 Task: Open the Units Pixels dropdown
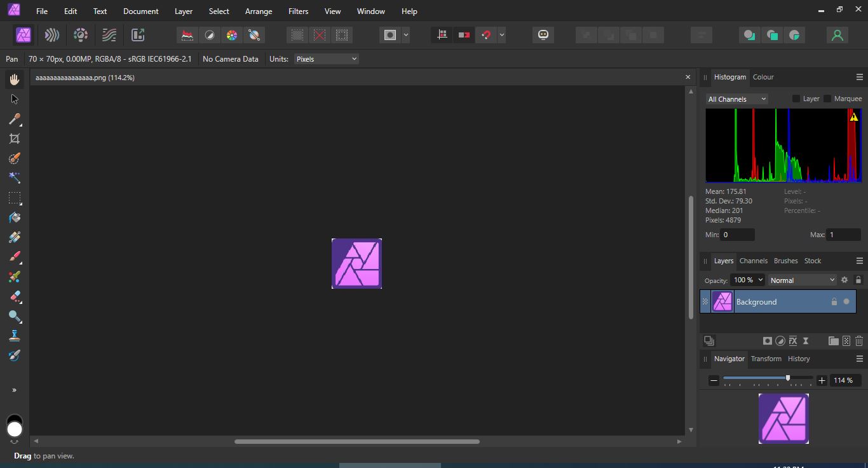click(327, 59)
